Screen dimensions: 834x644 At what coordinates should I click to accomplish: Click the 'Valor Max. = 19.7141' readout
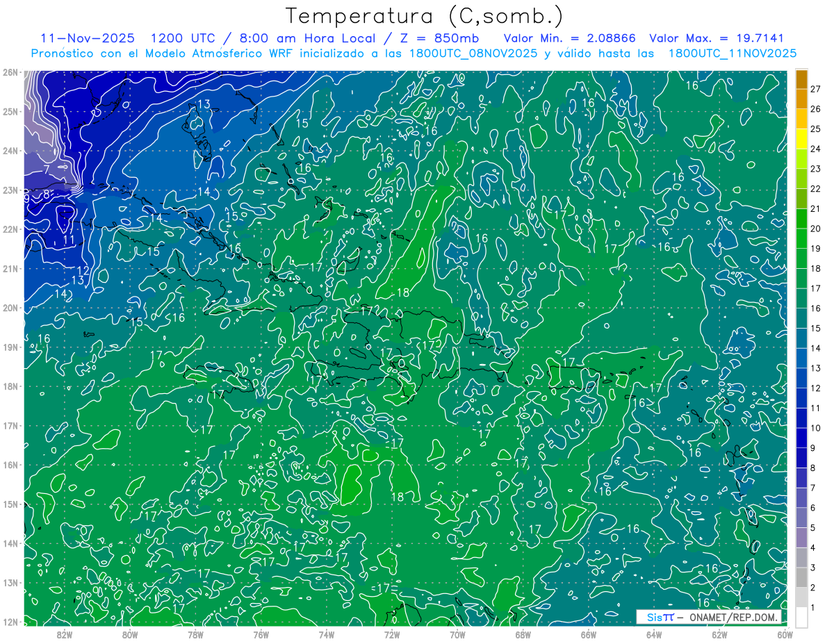pyautogui.click(x=716, y=38)
